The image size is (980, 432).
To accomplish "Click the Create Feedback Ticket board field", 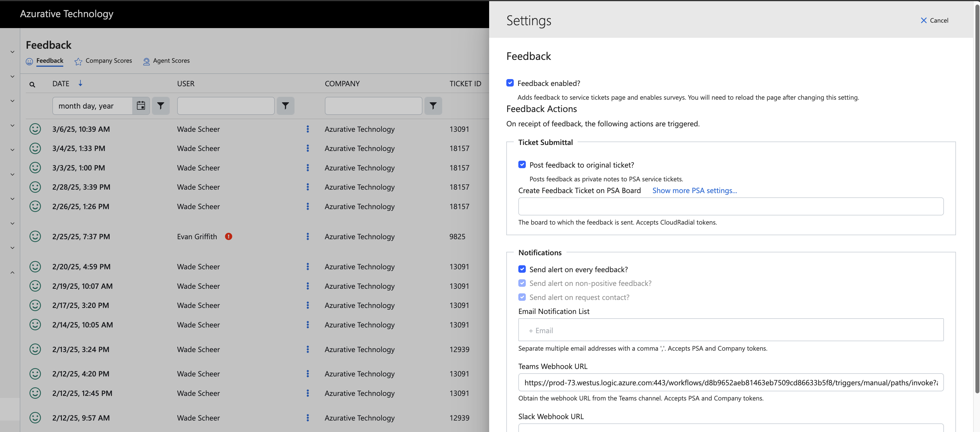I will [730, 206].
